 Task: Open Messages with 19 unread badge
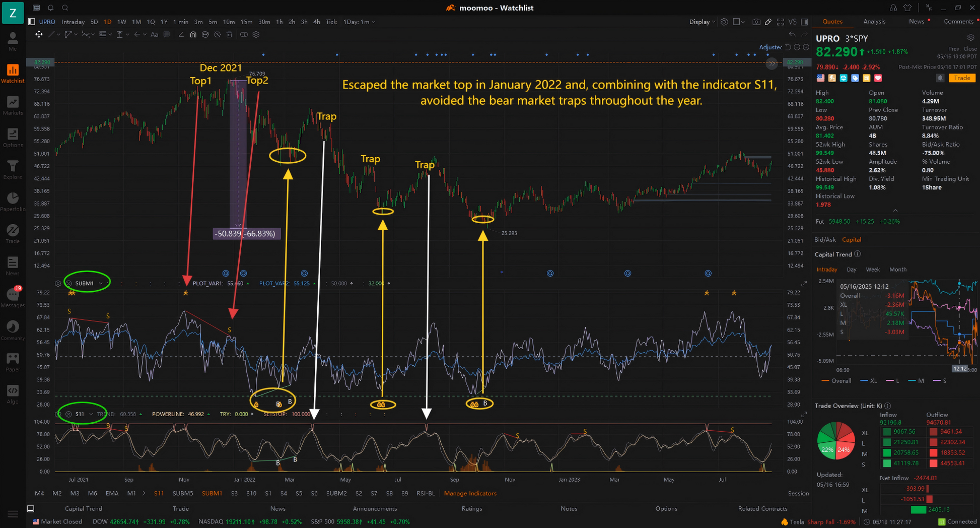[x=13, y=298]
